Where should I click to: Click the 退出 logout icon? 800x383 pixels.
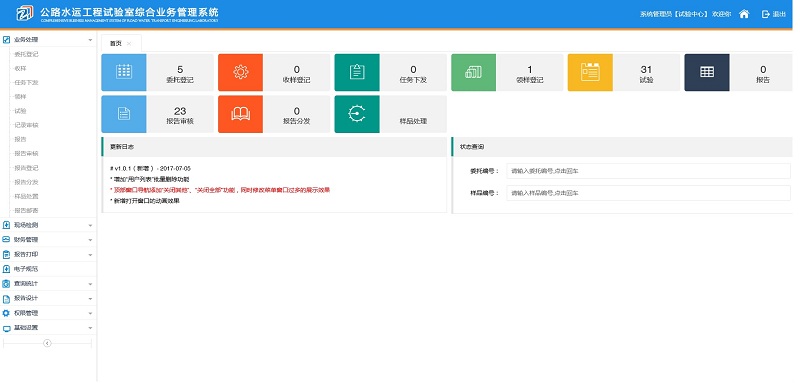765,14
